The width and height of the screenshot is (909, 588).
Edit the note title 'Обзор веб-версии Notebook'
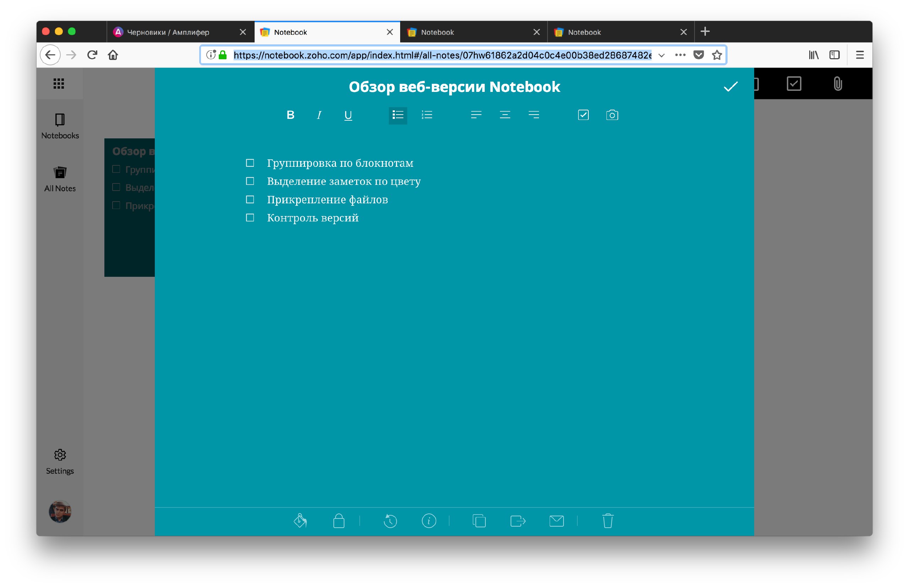click(454, 87)
